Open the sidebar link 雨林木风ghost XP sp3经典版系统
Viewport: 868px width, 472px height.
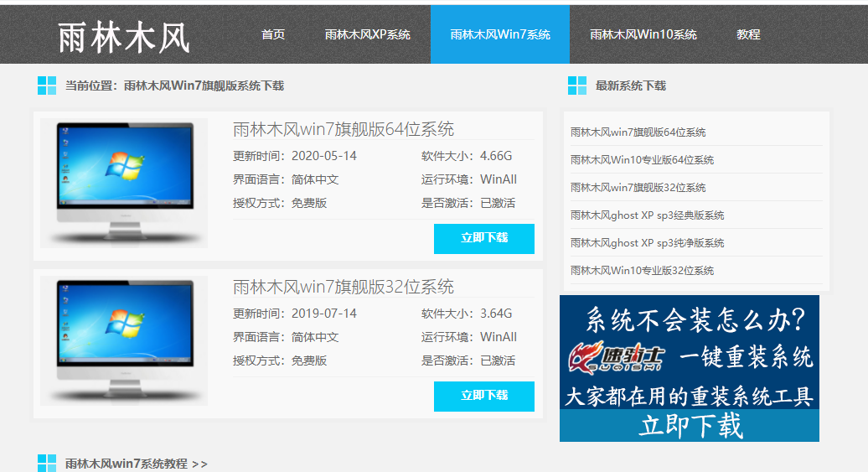click(x=647, y=215)
